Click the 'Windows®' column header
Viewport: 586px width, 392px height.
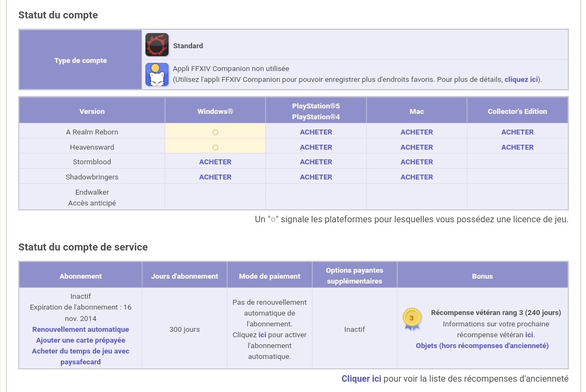tap(215, 111)
